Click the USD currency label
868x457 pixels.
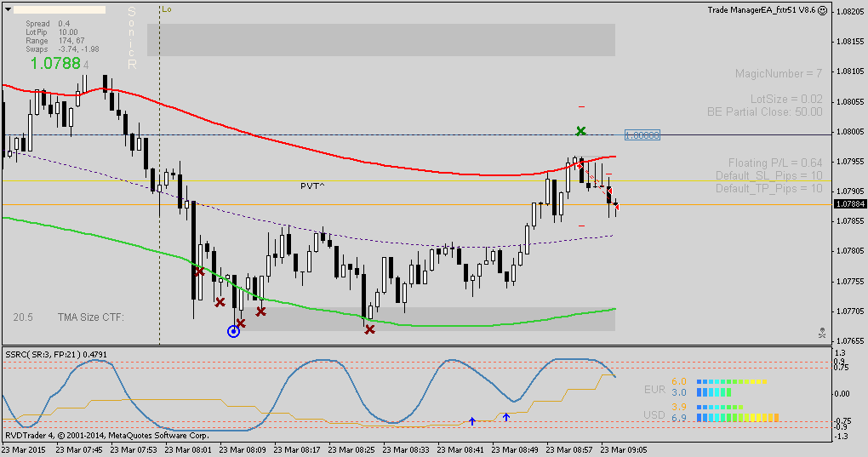tap(654, 414)
